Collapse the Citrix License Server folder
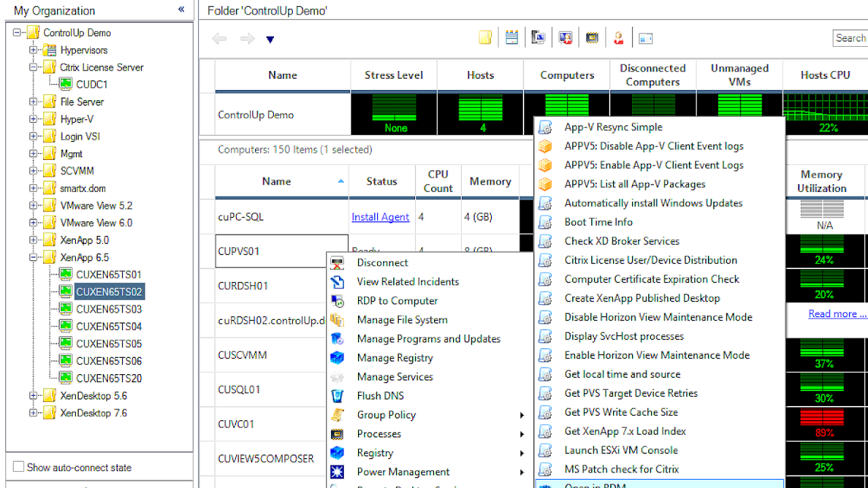The width and height of the screenshot is (868, 488). pyautogui.click(x=33, y=67)
